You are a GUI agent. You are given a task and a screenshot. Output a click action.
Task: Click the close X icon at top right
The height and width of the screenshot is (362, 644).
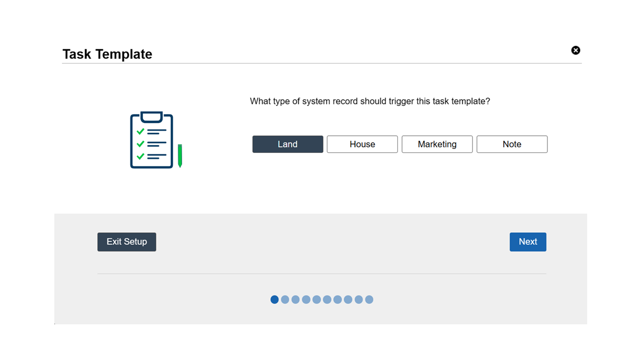tap(576, 50)
